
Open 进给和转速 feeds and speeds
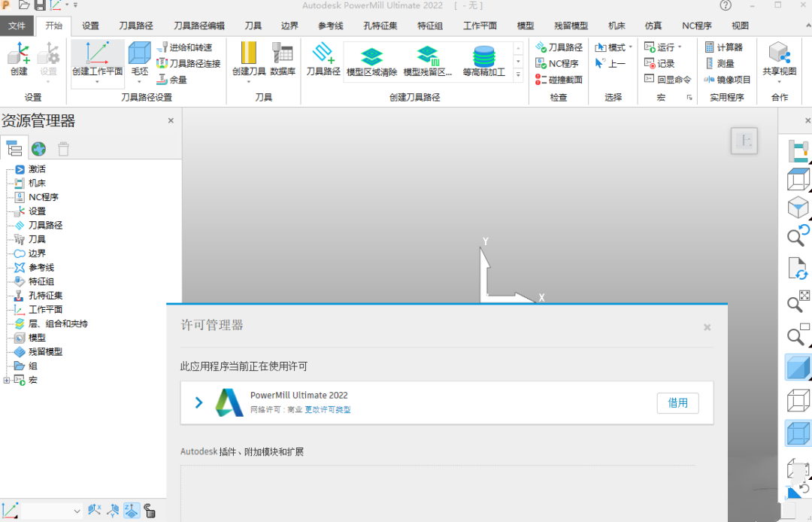coord(184,47)
